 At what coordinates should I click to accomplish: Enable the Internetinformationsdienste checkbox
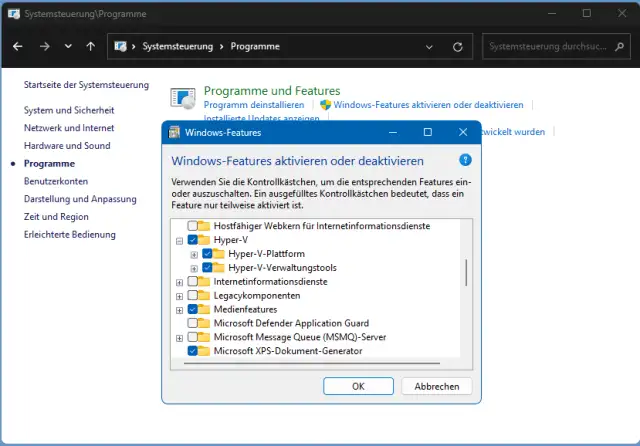tap(192, 281)
